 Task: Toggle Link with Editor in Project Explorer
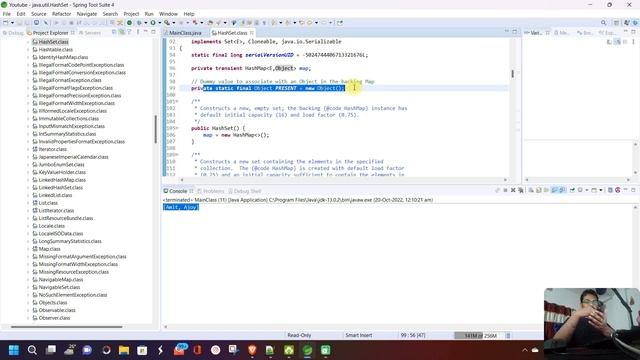(122, 32)
